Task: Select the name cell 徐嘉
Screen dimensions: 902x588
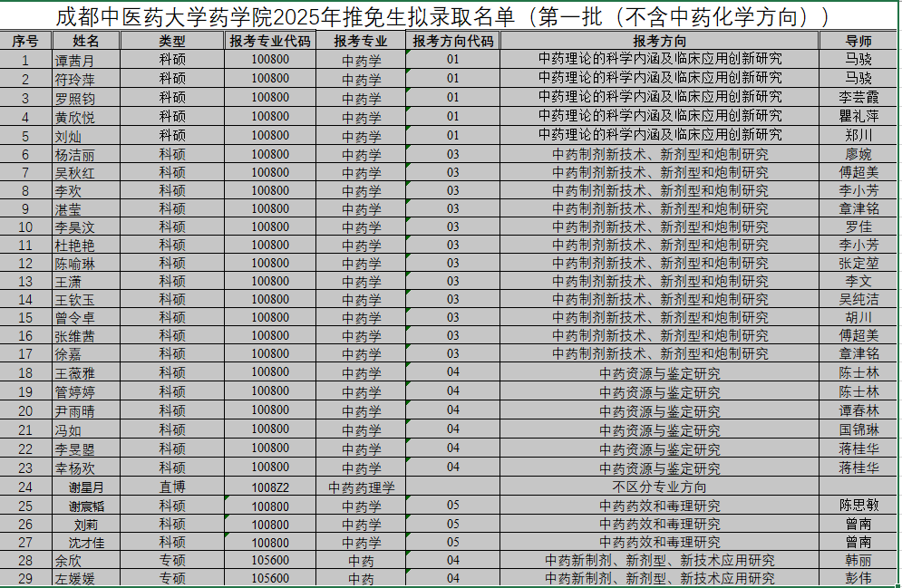Action: coord(86,353)
